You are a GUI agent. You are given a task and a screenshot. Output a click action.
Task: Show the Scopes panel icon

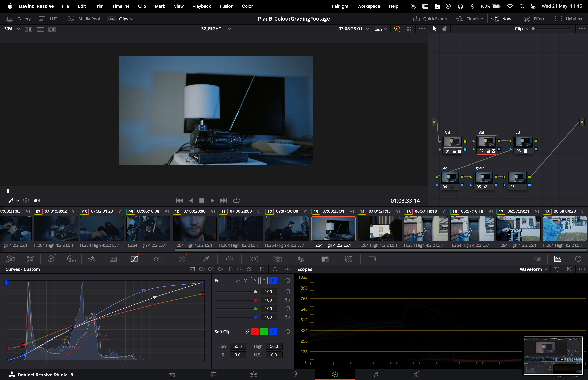(558, 259)
